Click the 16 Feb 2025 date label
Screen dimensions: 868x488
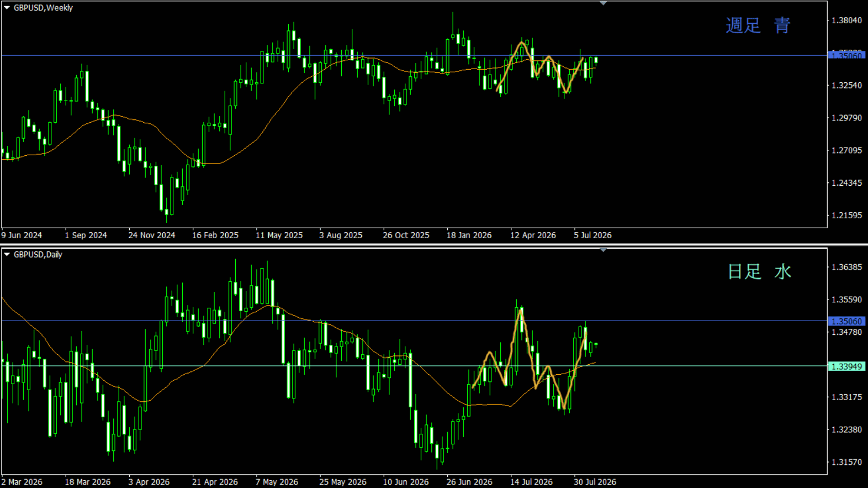pos(215,235)
